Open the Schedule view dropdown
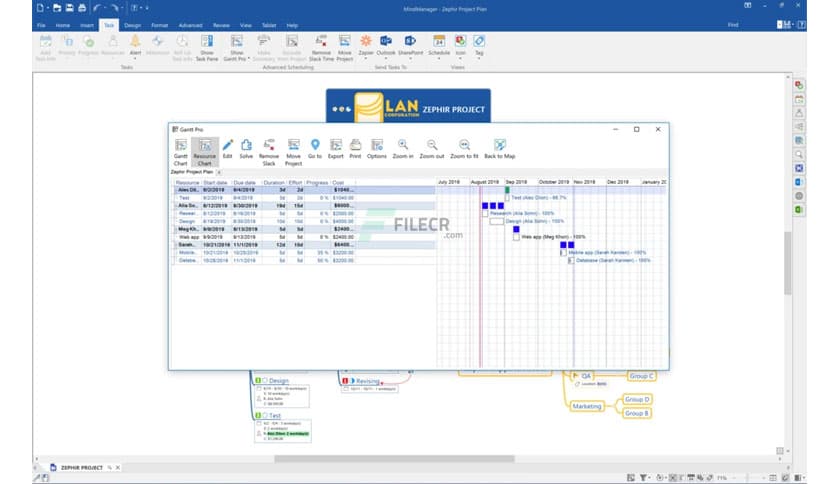 439,58
